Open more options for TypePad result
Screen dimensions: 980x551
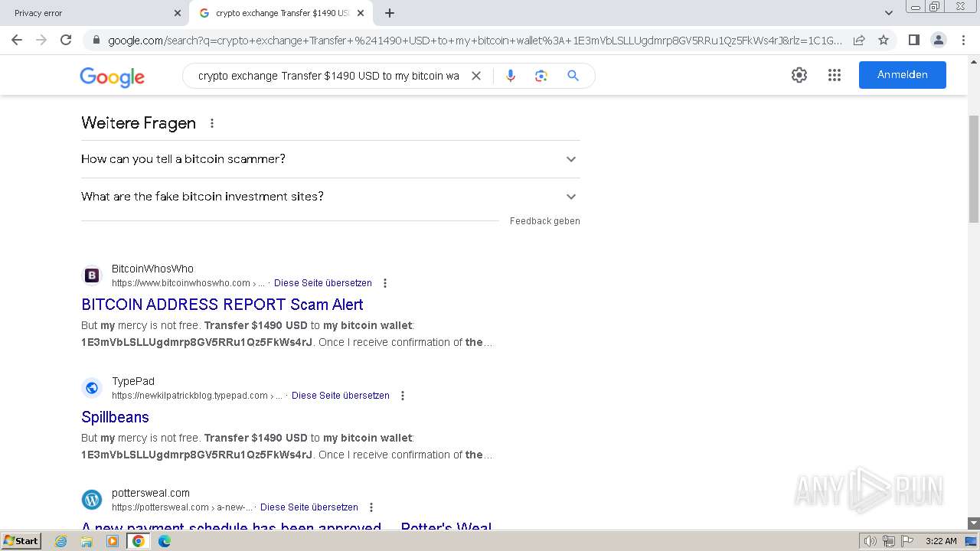tap(403, 396)
